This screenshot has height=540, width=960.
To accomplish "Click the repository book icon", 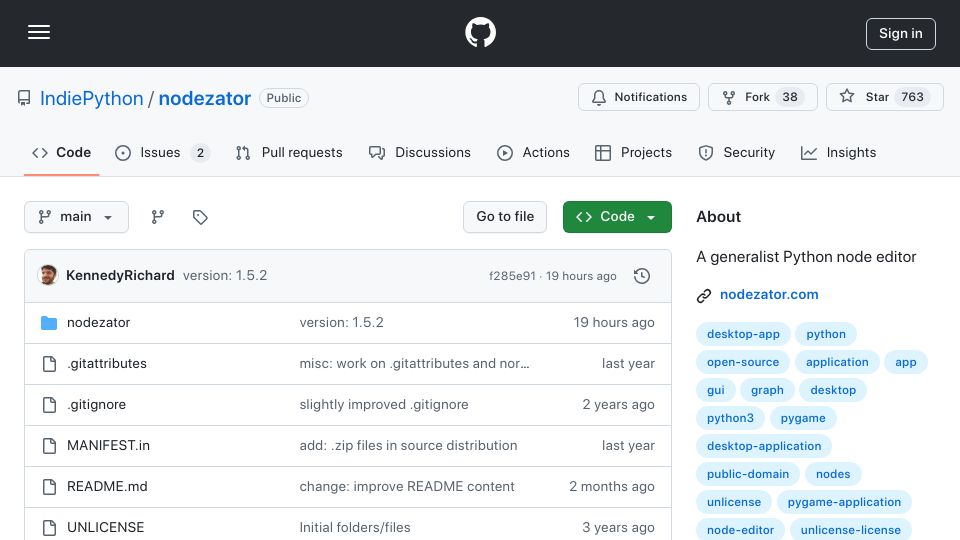I will click(x=24, y=98).
